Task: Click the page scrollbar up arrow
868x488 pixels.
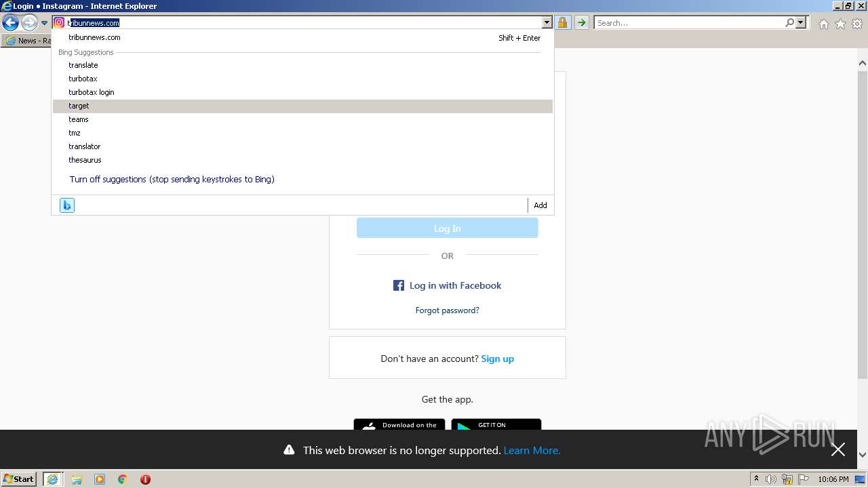Action: (862, 63)
